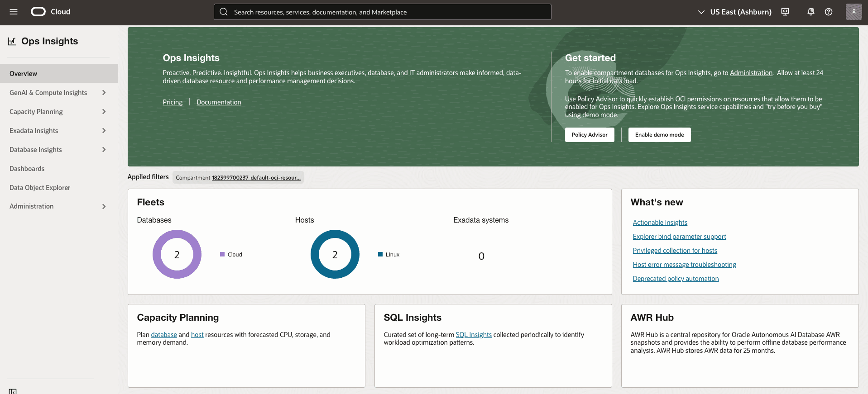Viewport: 868px width, 394px height.
Task: Expand GenAI & Compute Insights chevron
Action: pos(104,93)
